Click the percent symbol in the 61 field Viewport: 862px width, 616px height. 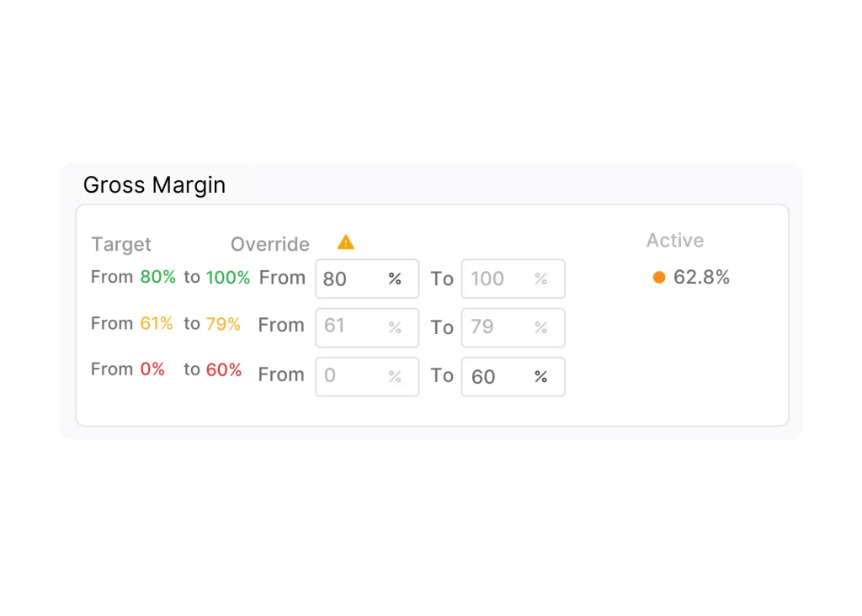395,327
